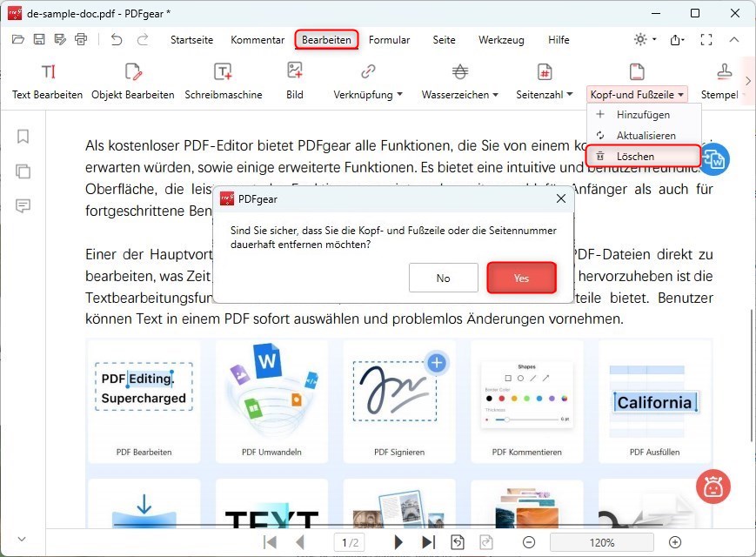
Task: Confirm removal by clicking Yes
Action: (x=521, y=278)
